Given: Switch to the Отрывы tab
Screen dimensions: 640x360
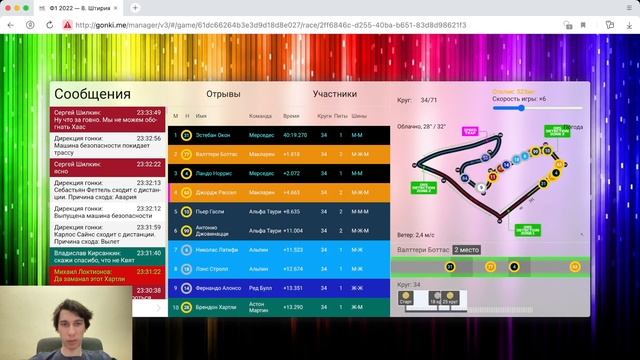Looking at the screenshot, I should click(223, 94).
